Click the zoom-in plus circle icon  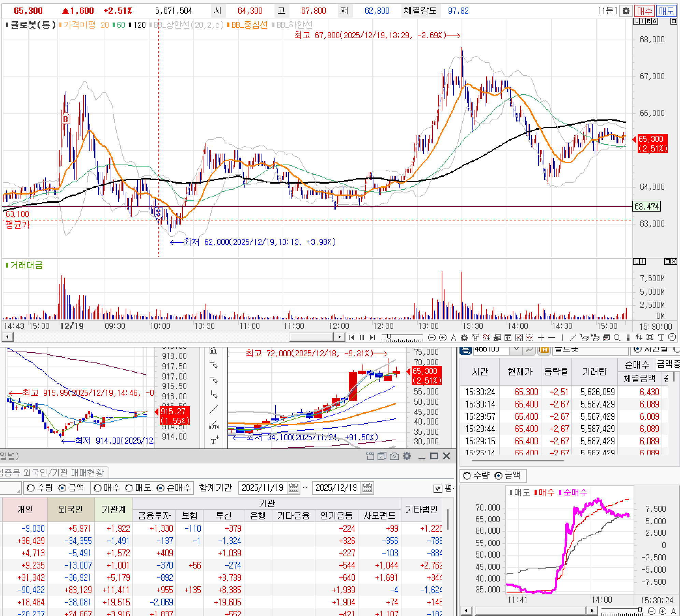click(x=443, y=338)
